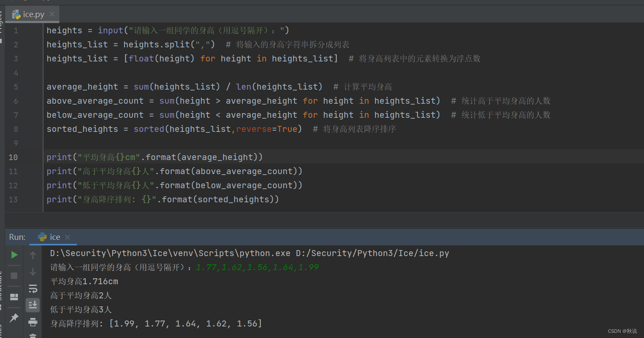Click the Print console output icon
Viewport: 644px width, 338px height.
click(x=33, y=322)
